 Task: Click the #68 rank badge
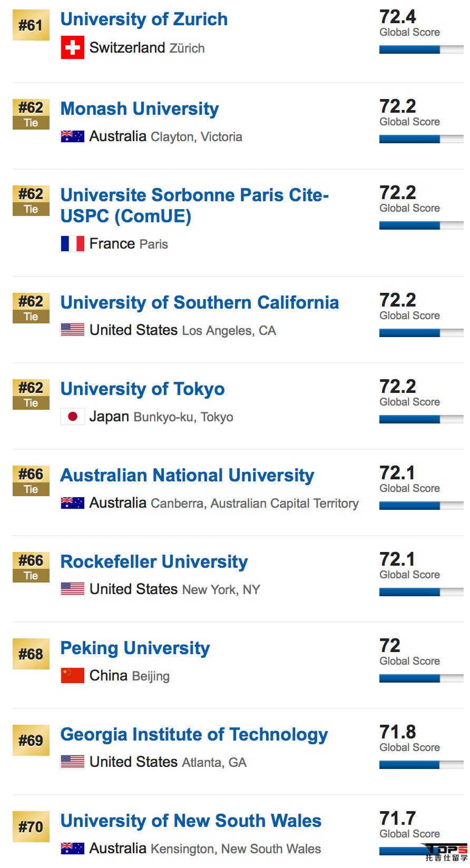[31, 654]
